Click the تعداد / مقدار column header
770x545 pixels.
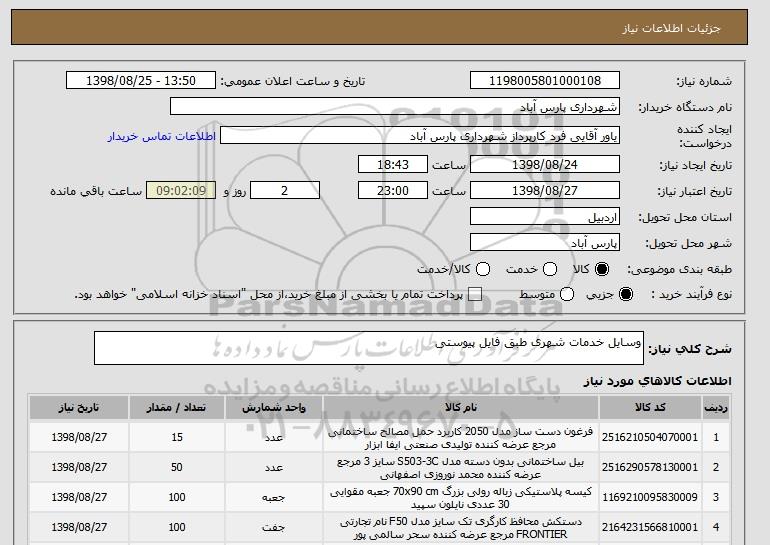point(177,408)
